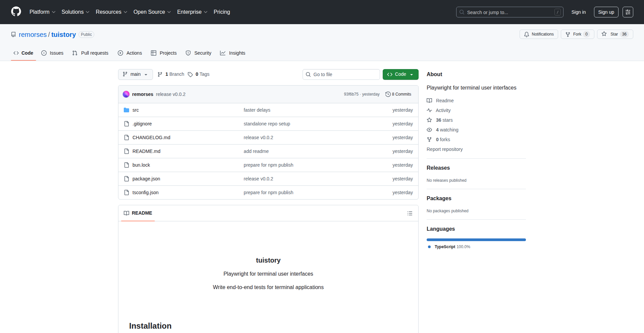Screen dimensions: 644x333
Task: Expand the Resources menu
Action: 111,12
